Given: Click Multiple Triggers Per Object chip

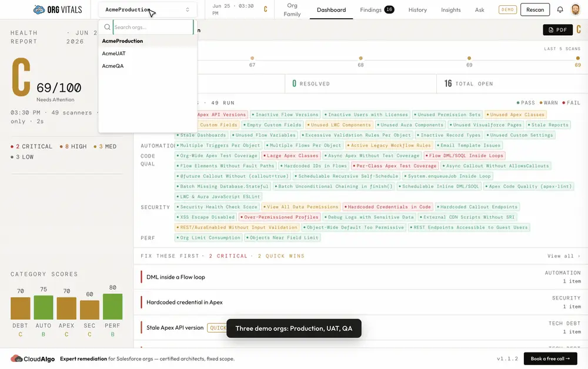Looking at the screenshot, I should coord(219,145).
